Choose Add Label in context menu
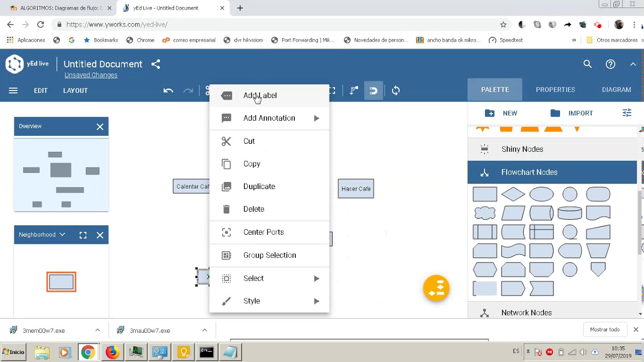Screen dimensions: 644x362 click(269, 96)
